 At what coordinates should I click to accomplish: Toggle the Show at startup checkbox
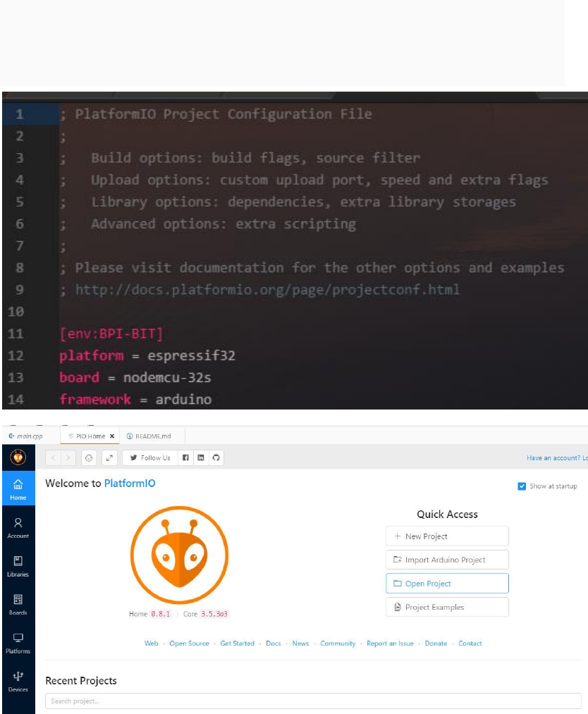tap(522, 486)
